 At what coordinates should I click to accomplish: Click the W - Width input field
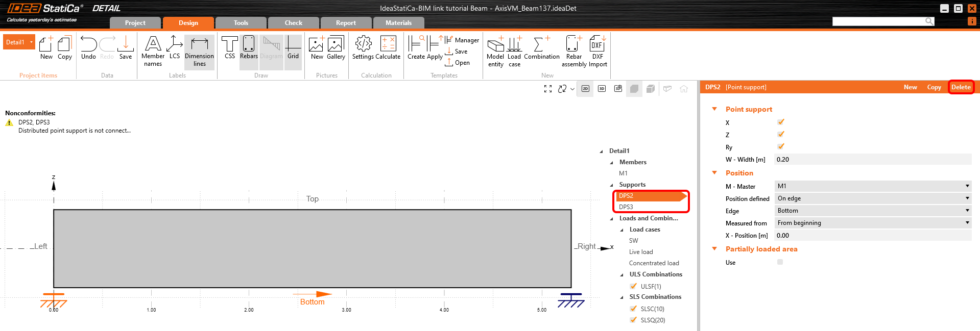pos(872,160)
